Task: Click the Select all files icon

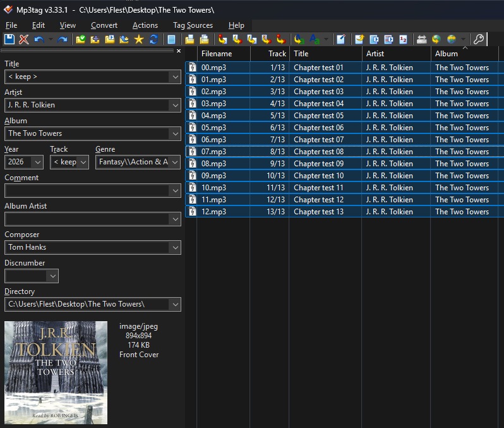Action: click(x=171, y=39)
